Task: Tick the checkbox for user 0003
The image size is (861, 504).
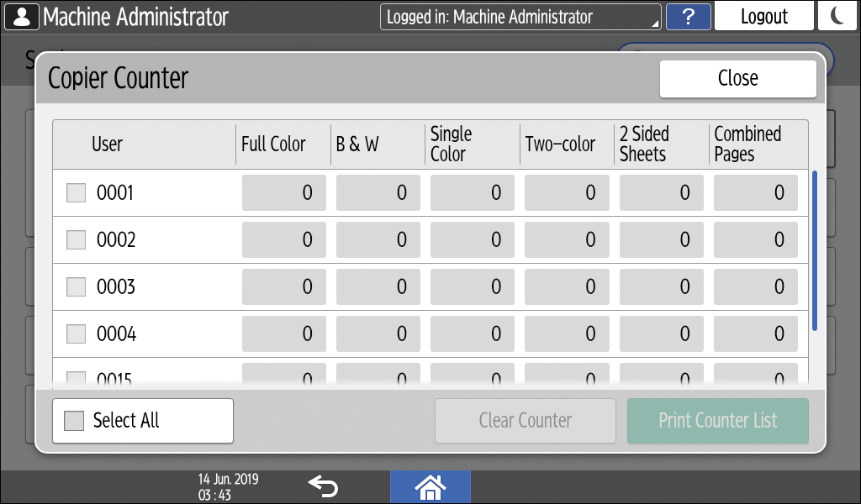Action: [77, 287]
